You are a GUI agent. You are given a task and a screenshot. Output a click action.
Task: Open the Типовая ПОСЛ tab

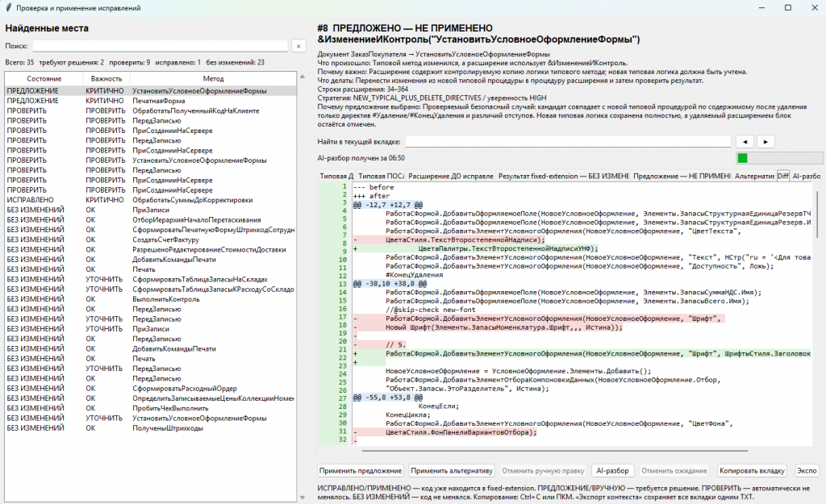coord(381,176)
